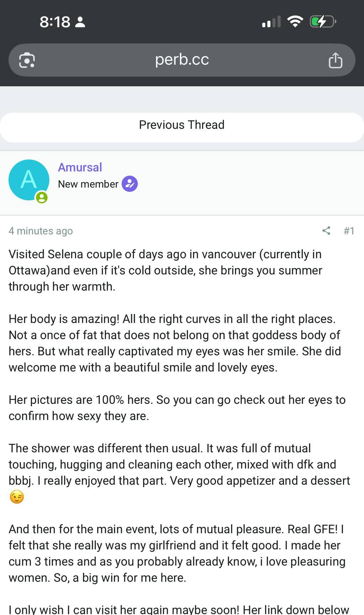The image size is (364, 615).
Task: Open the Amursal username profile link
Action: [80, 167]
